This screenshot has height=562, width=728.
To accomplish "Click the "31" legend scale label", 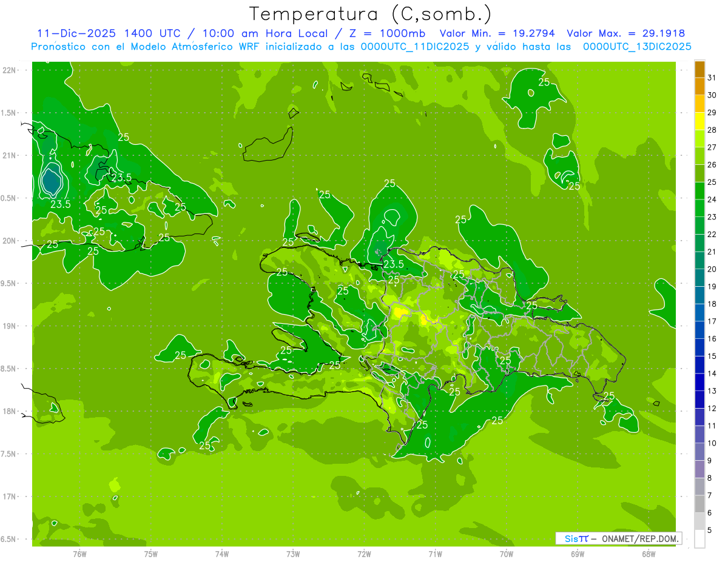I will tap(712, 78).
